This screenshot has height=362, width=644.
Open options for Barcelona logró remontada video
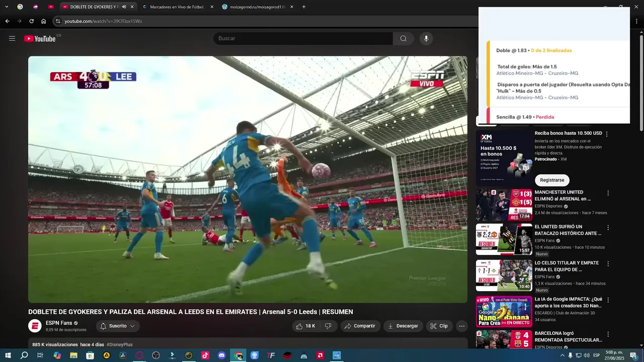[608, 334]
